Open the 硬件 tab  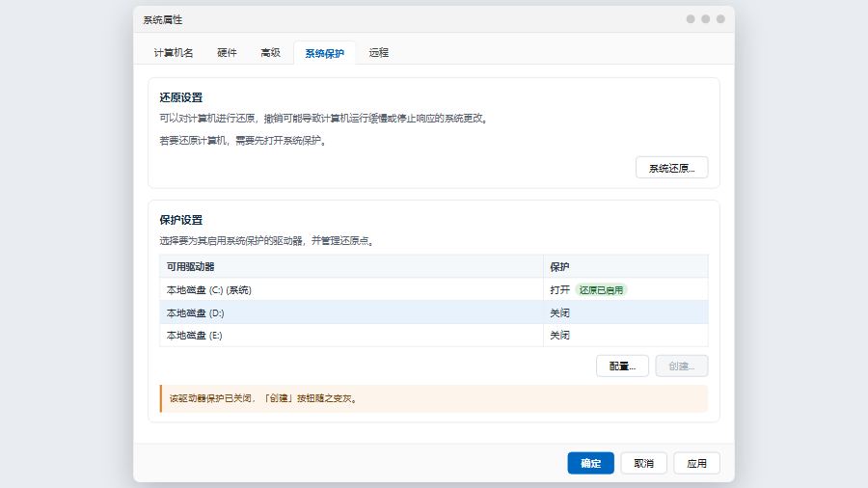(x=227, y=53)
